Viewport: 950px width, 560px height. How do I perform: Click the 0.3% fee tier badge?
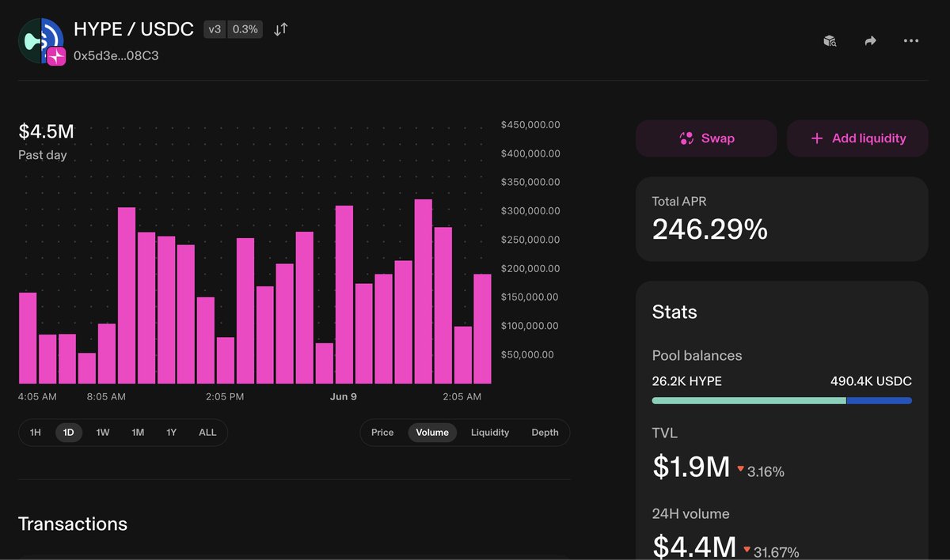[x=245, y=29]
